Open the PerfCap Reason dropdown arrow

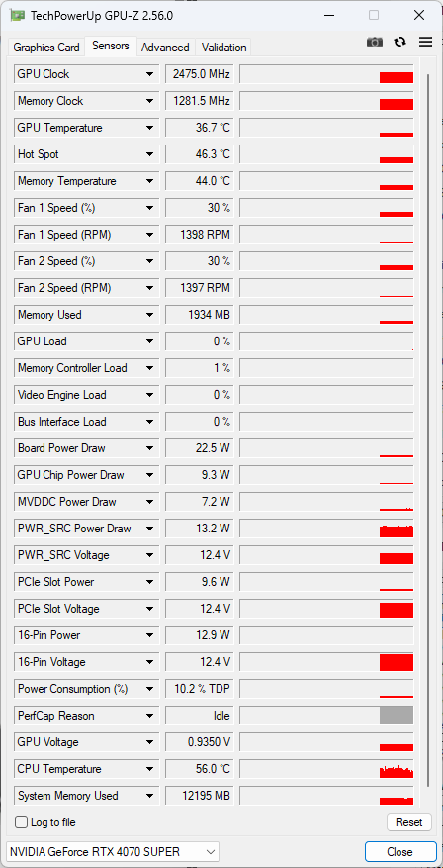tap(150, 716)
